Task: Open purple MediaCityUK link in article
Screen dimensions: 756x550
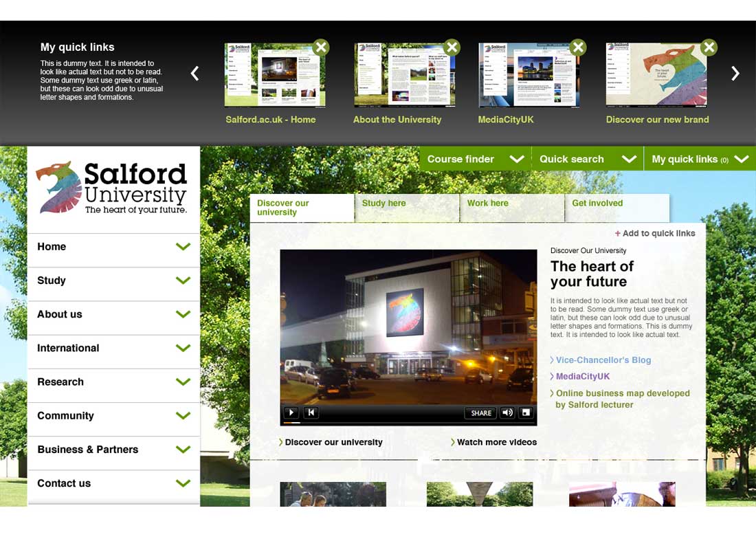Action: coord(579,376)
